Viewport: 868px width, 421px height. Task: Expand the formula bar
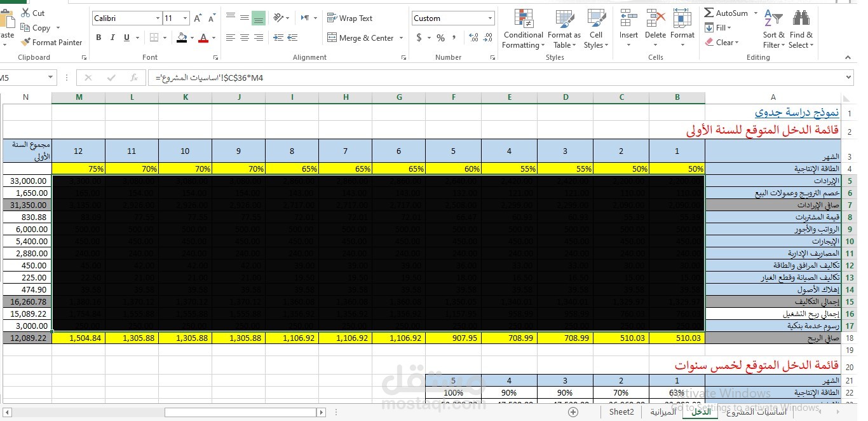pyautogui.click(x=849, y=78)
